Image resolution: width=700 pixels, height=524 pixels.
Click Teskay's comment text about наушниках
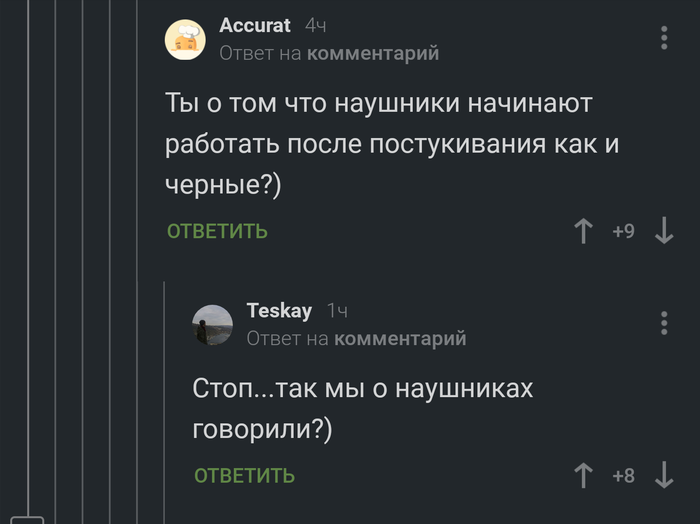coord(362,408)
